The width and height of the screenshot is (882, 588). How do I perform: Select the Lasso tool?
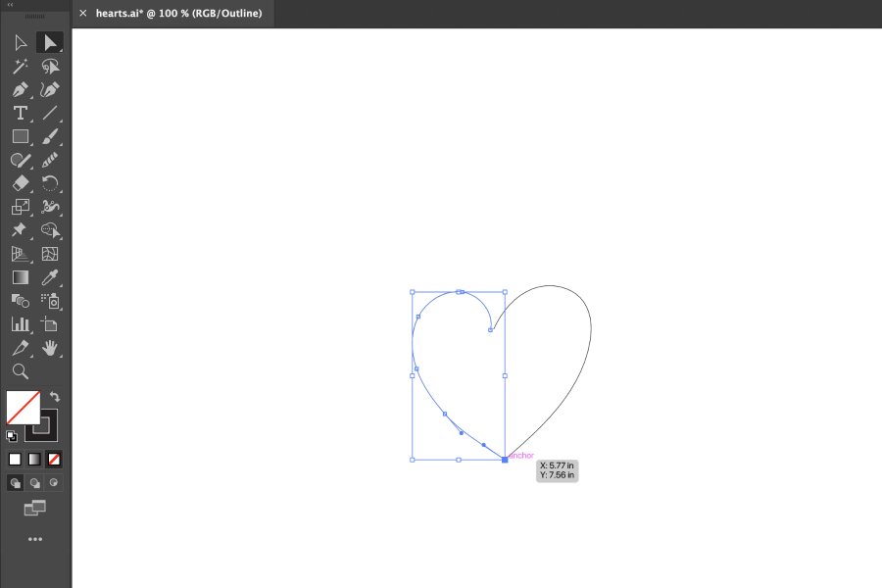point(50,67)
